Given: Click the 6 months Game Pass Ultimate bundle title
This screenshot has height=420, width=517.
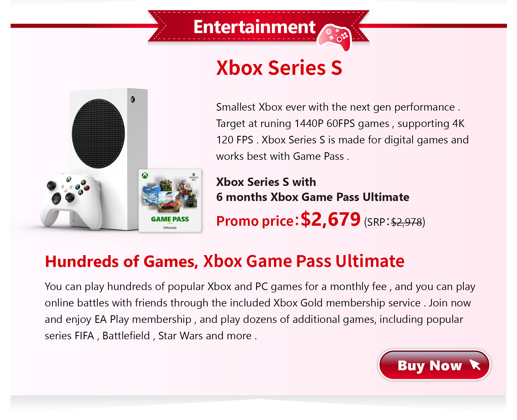Looking at the screenshot, I should [312, 189].
